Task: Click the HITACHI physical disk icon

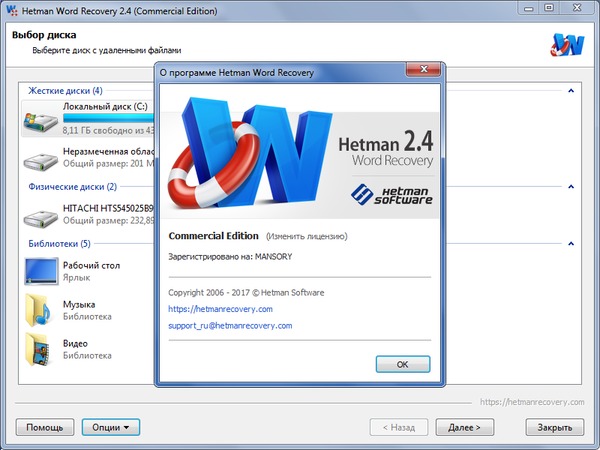Action: (x=40, y=216)
